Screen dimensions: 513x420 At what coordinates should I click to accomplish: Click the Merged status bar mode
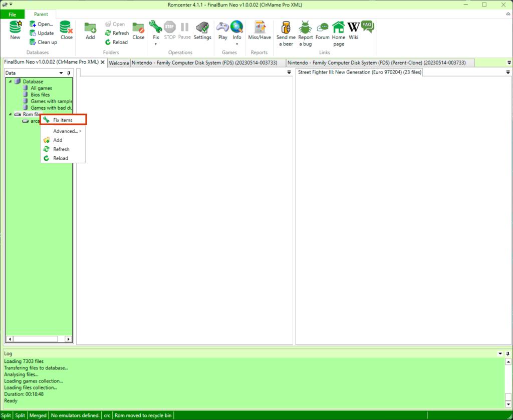click(38, 415)
